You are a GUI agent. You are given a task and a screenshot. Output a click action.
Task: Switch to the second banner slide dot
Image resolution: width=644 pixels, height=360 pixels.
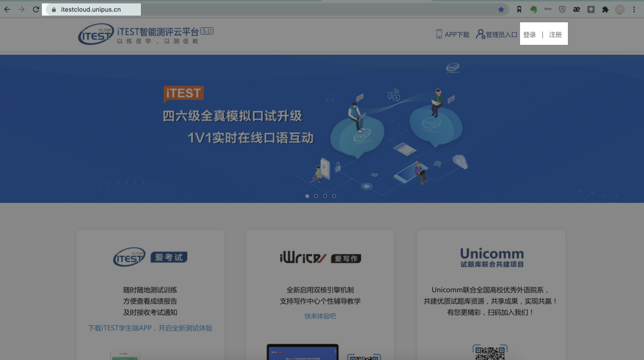[x=316, y=196]
